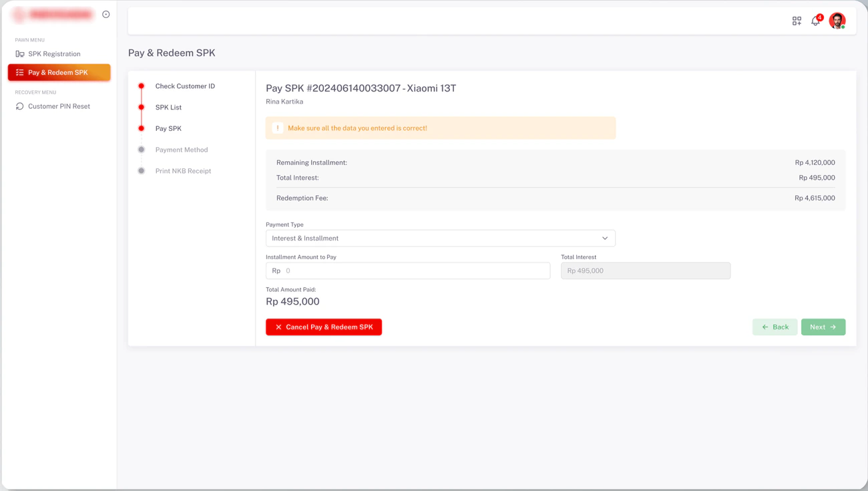Go to Customer PIN Reset menu

tap(59, 106)
